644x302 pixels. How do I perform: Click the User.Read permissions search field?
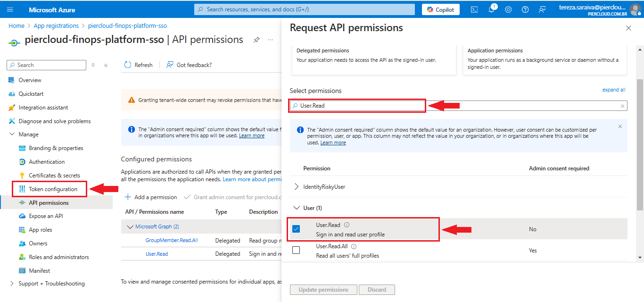358,106
